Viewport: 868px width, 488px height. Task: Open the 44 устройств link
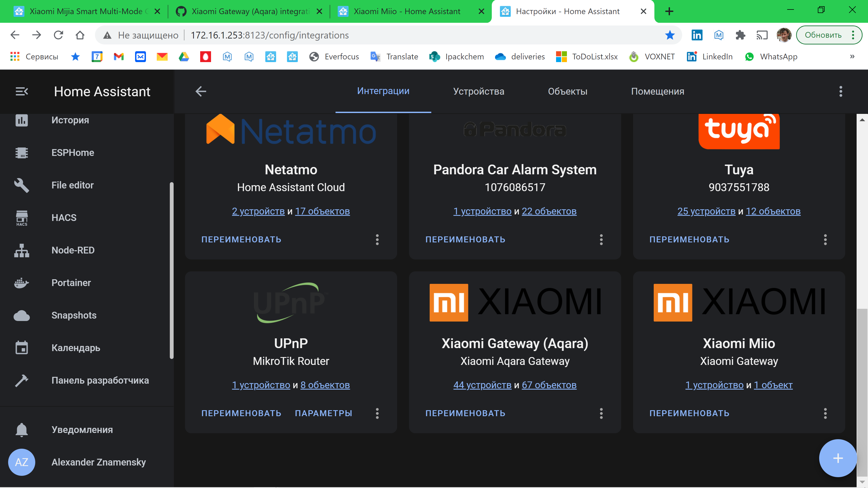tap(482, 385)
